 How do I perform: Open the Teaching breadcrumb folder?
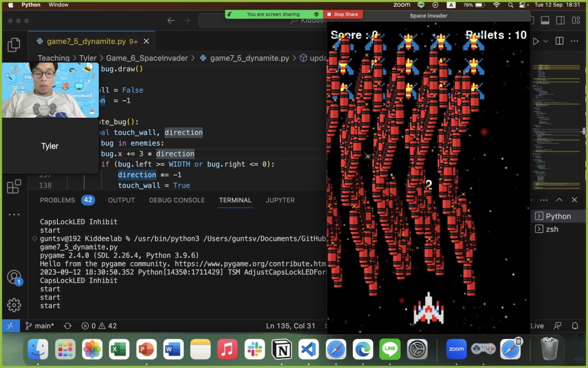click(53, 58)
